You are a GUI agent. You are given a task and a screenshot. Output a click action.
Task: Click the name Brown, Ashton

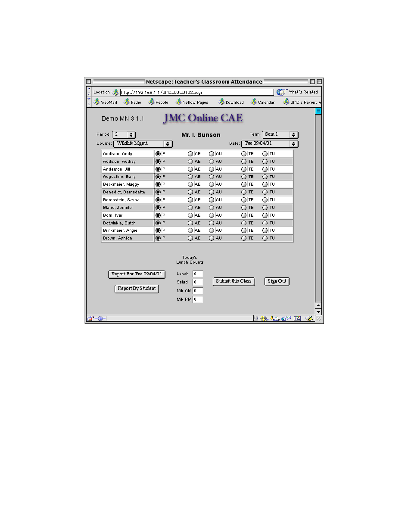point(118,238)
